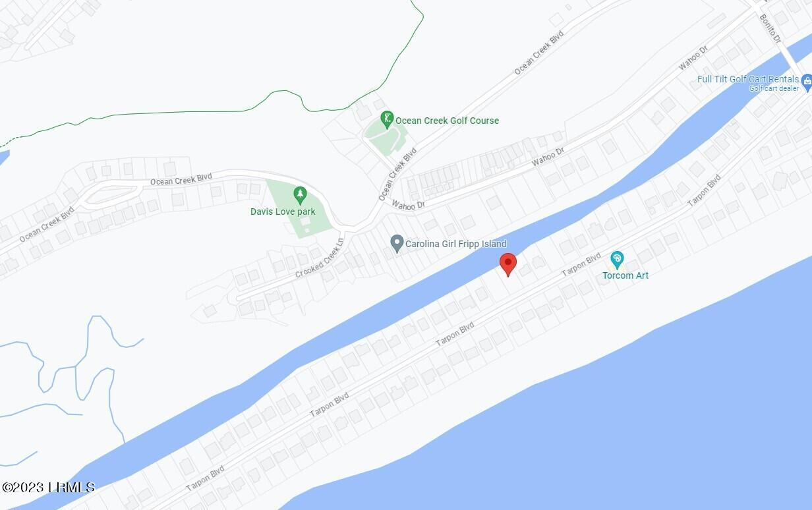The image size is (812, 510).
Task: Click the Torcom Art palette icon
Action: [x=617, y=258]
